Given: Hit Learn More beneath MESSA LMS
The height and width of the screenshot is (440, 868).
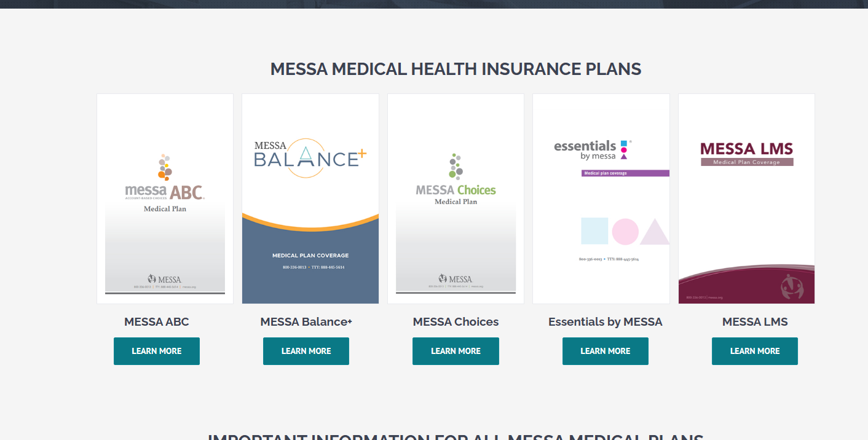Looking at the screenshot, I should click(754, 351).
